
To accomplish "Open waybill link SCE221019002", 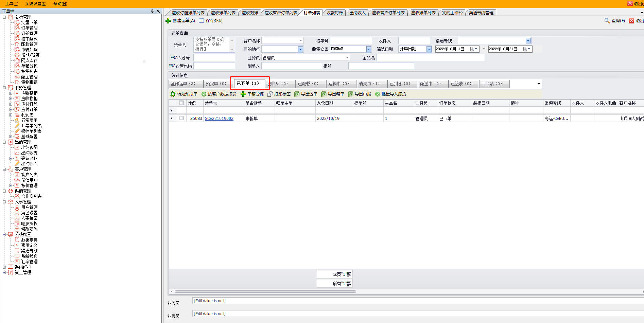I will click(219, 119).
